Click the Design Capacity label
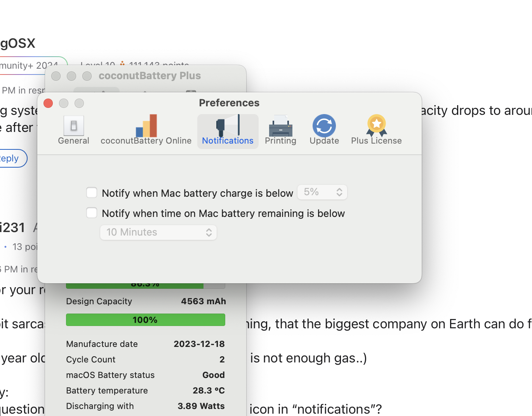The height and width of the screenshot is (416, 532). pyautogui.click(x=99, y=302)
